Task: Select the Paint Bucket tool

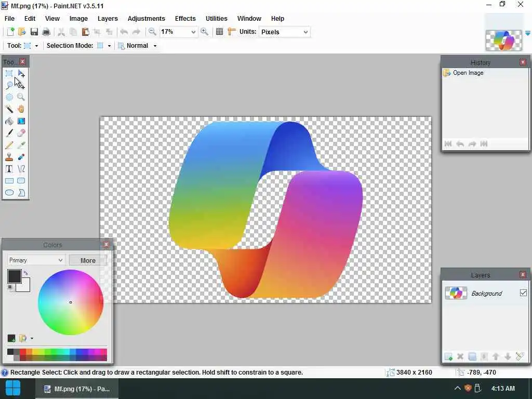Action: [x=9, y=121]
